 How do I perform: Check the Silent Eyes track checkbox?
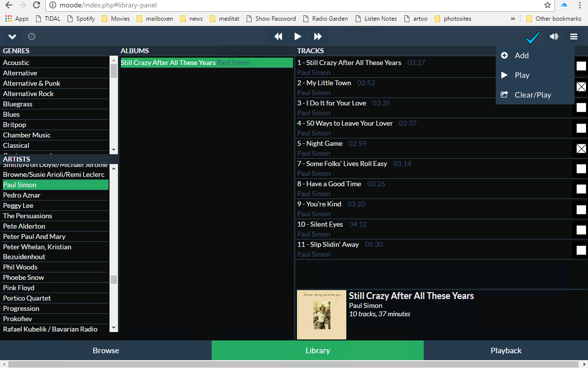coord(581,230)
